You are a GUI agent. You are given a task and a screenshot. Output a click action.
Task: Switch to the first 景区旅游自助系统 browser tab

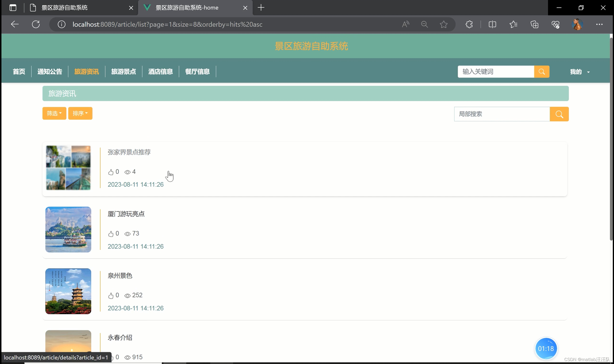pos(64,8)
